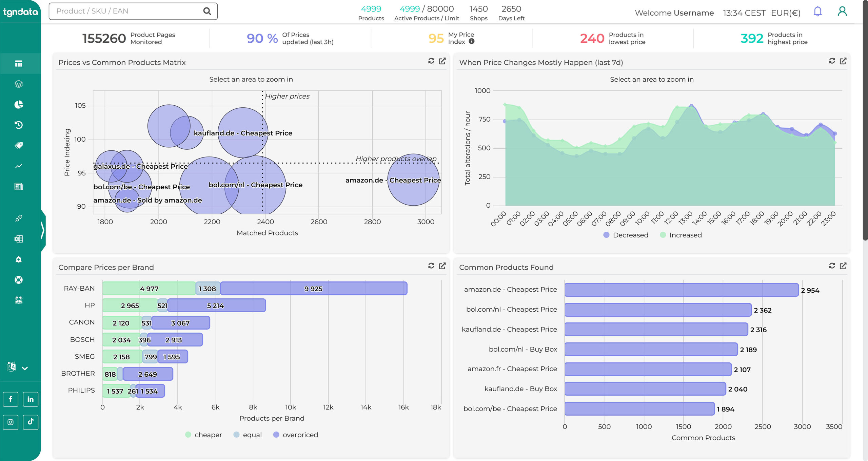Viewport: 868px width, 461px height.
Task: Select the bol.com/nl - Buy Box bar
Action: pyautogui.click(x=651, y=349)
